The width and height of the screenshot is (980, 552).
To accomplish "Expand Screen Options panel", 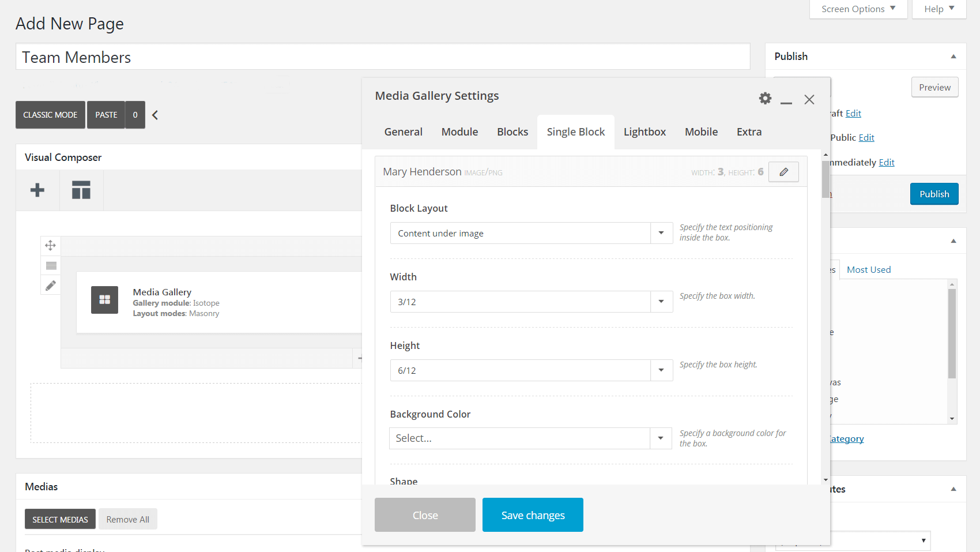I will 858,9.
